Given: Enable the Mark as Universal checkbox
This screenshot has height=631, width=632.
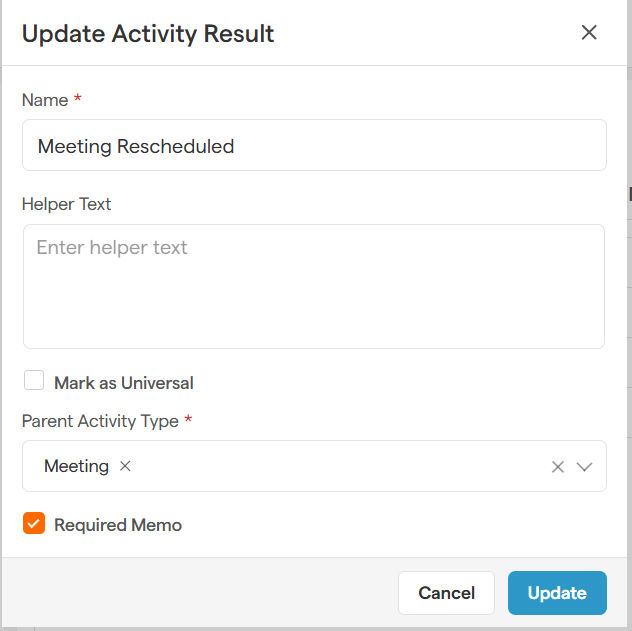Looking at the screenshot, I should [35, 381].
